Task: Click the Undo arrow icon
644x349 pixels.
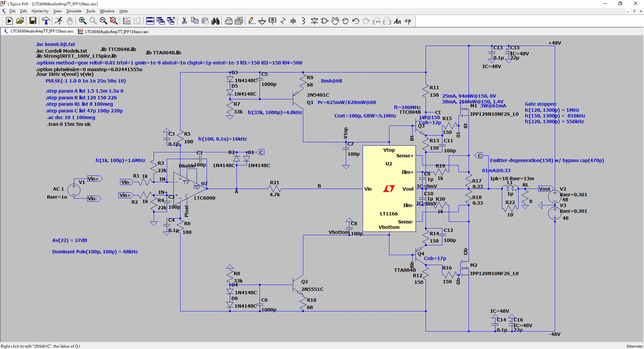Action: point(356,20)
